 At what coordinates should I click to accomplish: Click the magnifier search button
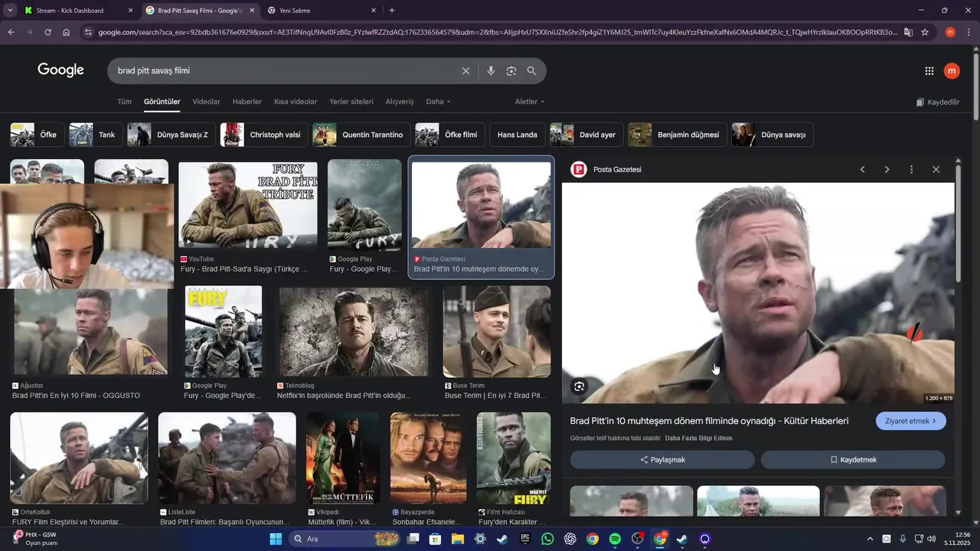click(x=531, y=70)
